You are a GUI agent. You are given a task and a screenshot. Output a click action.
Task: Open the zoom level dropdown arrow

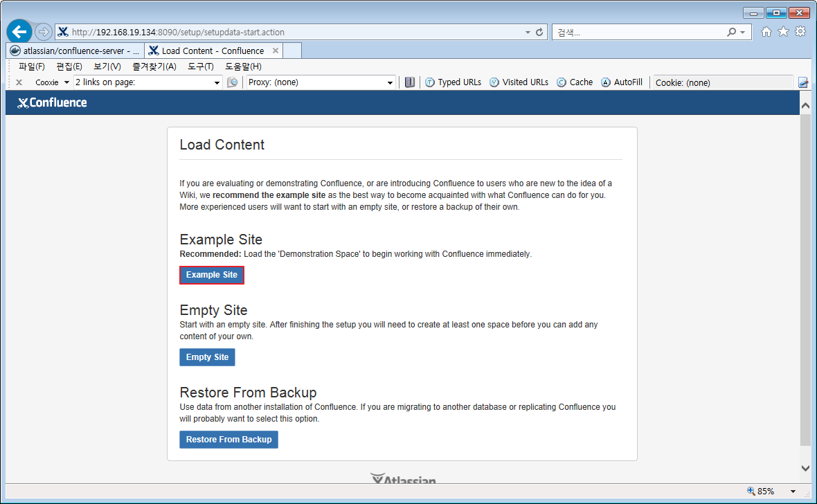[793, 491]
